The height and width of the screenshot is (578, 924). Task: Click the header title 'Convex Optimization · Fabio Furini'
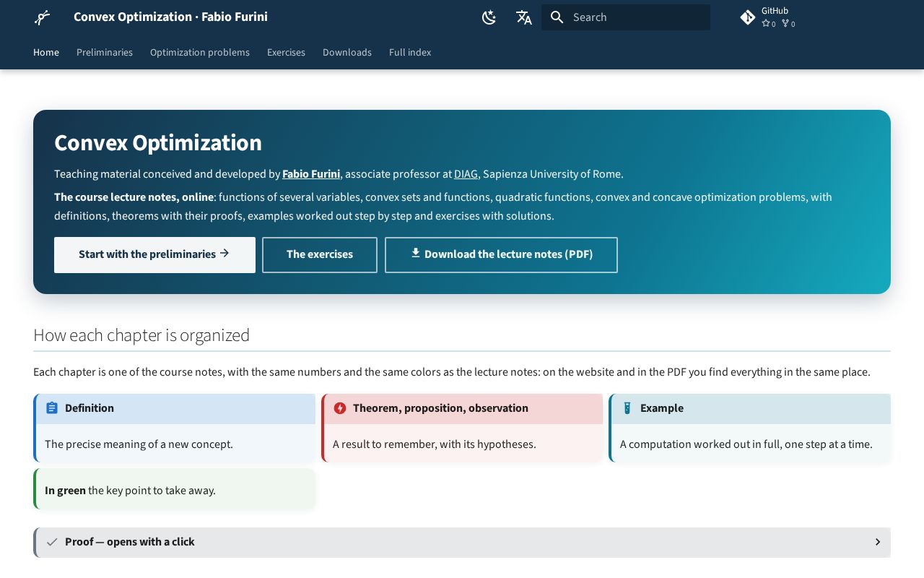pyautogui.click(x=170, y=17)
